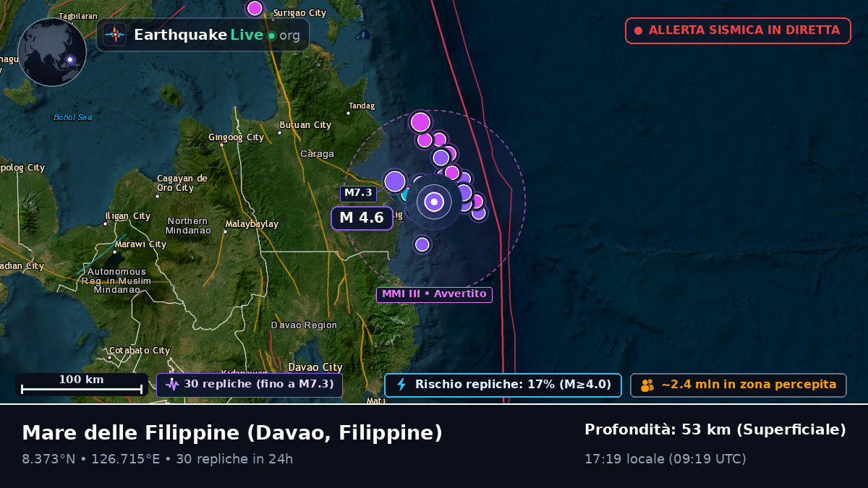Select the aftershock marker near Surigao City
This screenshot has width=868, height=488.
[255, 8]
